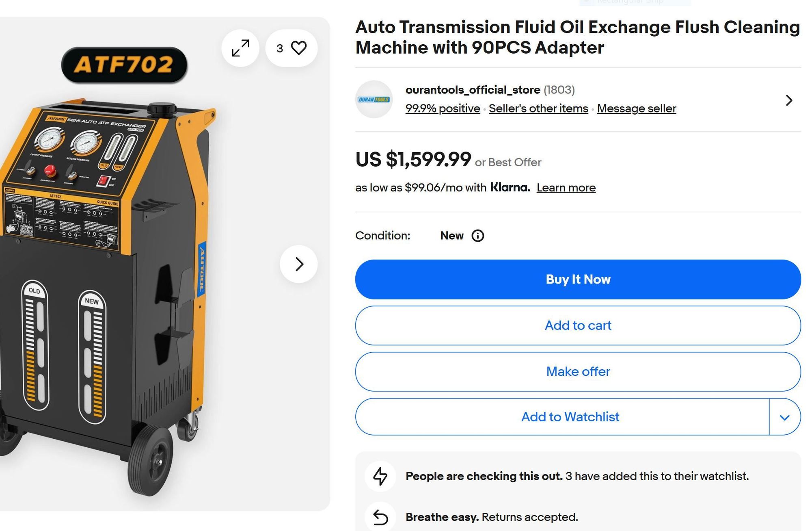
Task: Open the ourantools_official_store seller link
Action: (473, 90)
